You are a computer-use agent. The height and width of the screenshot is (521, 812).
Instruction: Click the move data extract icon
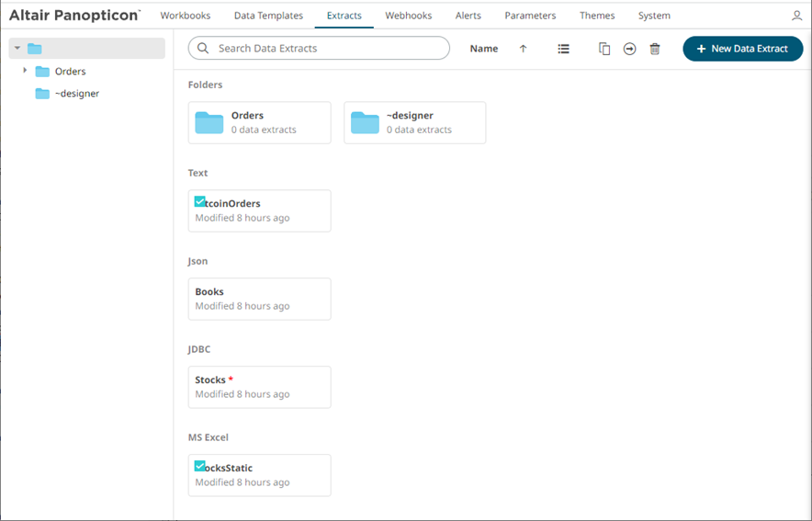point(629,49)
